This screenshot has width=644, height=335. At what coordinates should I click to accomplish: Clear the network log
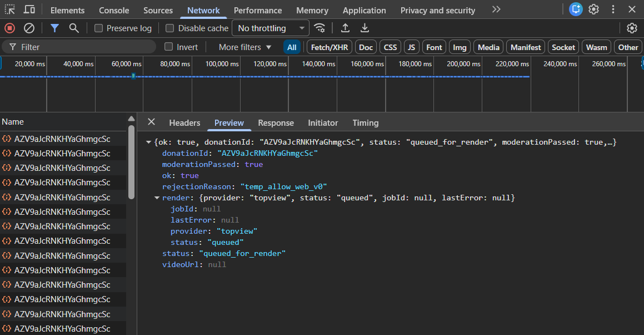[x=29, y=28]
